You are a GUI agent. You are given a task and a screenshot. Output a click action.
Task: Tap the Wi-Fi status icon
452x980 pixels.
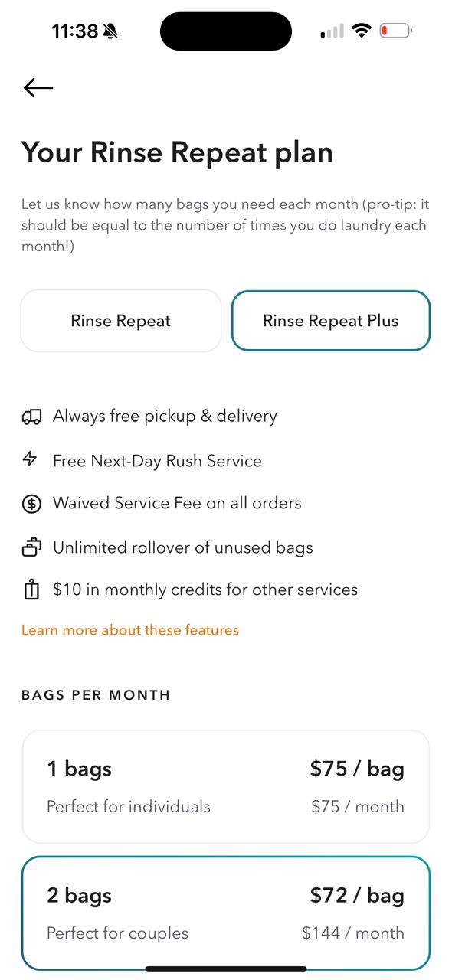pyautogui.click(x=361, y=31)
